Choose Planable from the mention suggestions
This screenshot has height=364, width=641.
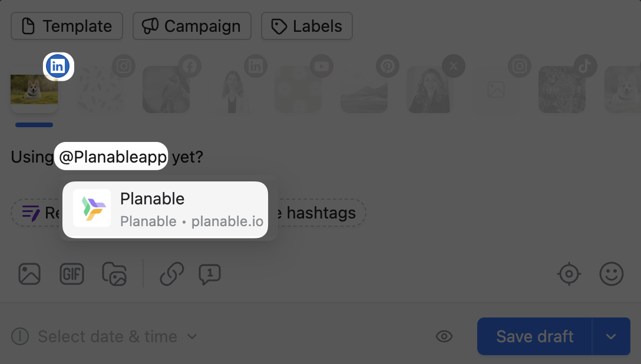pos(165,209)
